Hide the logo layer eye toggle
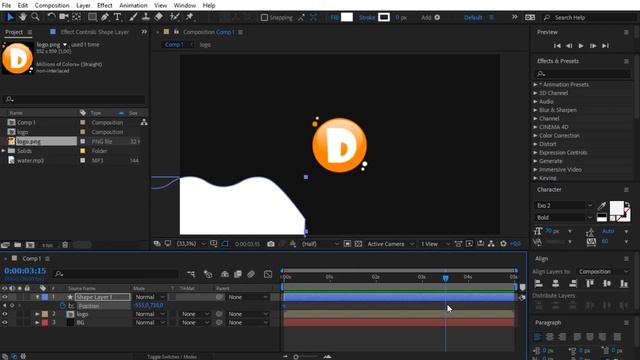The width and height of the screenshot is (640, 360). click(x=5, y=314)
